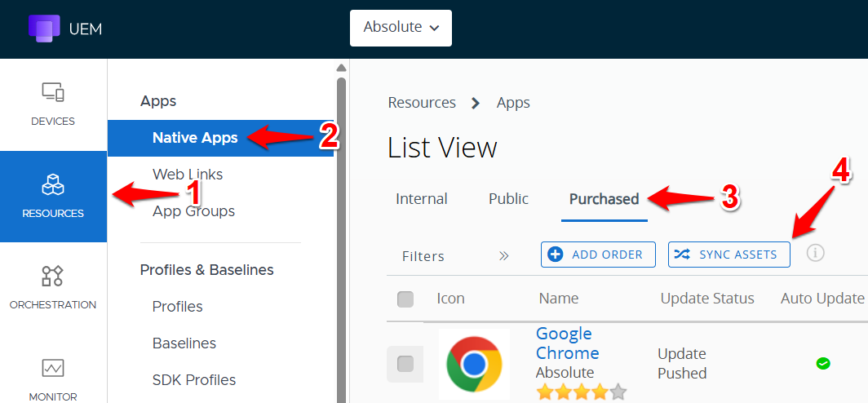Image resolution: width=868 pixels, height=403 pixels.
Task: Select the Resources cubes icon
Action: 53,184
